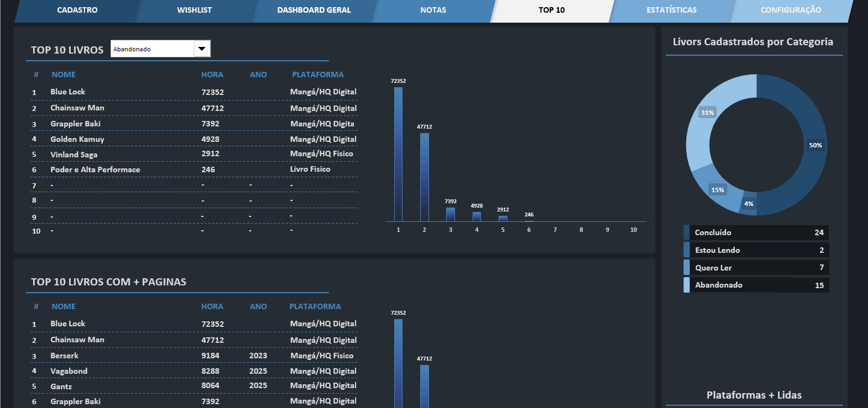Click the 47712 bar in top chart
Screen dimensions: 868x408
point(424,177)
